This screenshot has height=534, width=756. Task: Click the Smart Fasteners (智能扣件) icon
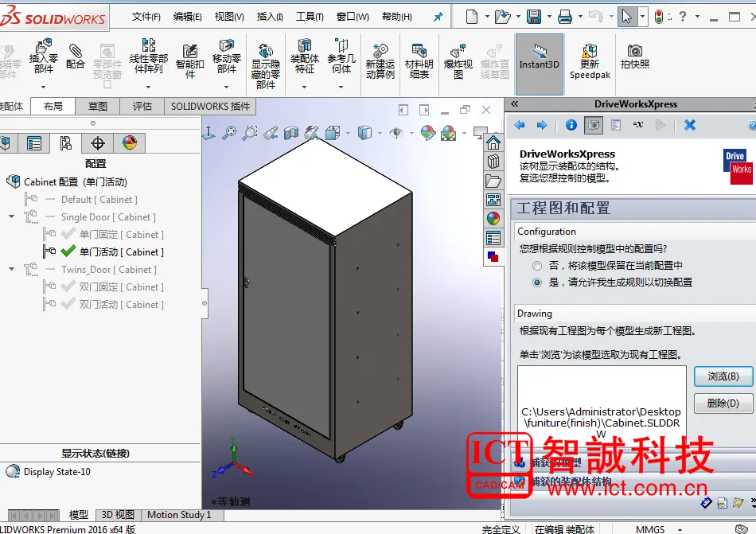190,61
